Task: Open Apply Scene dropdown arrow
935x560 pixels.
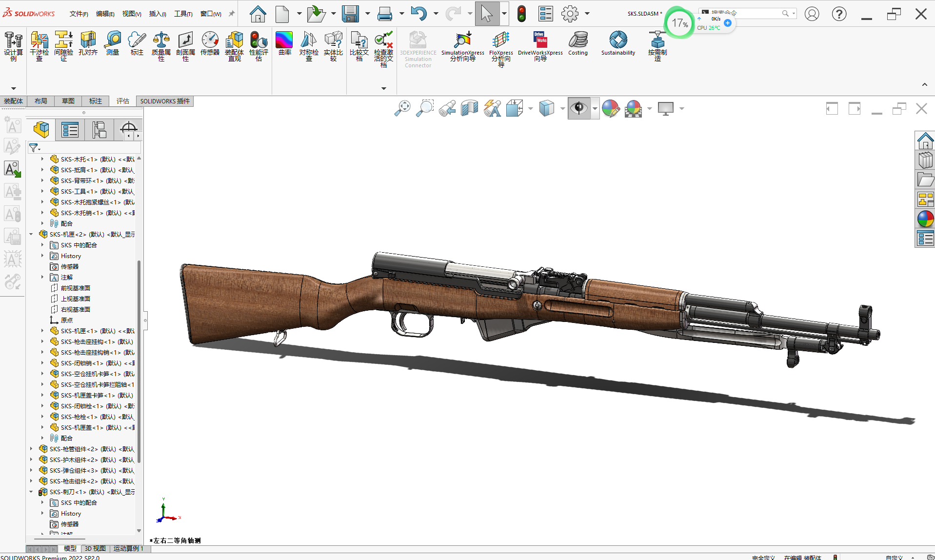Action: click(649, 109)
